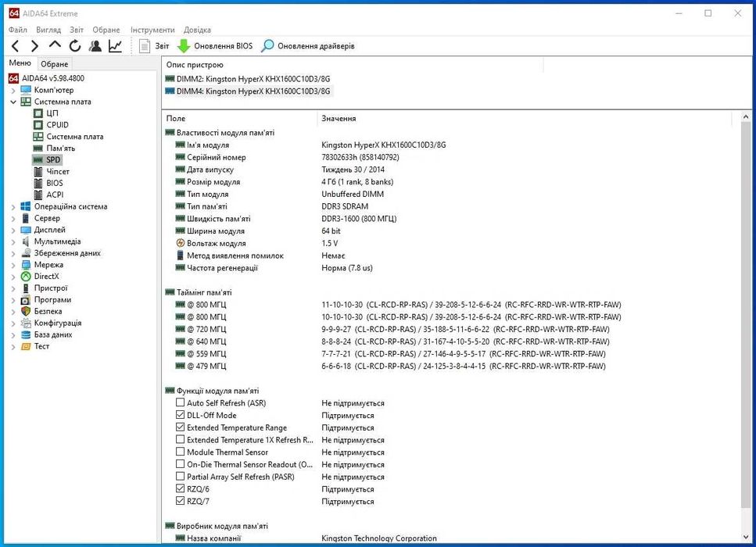Click the Оновлення драйверів button label
The width and height of the screenshot is (756, 547).
pyautogui.click(x=316, y=46)
